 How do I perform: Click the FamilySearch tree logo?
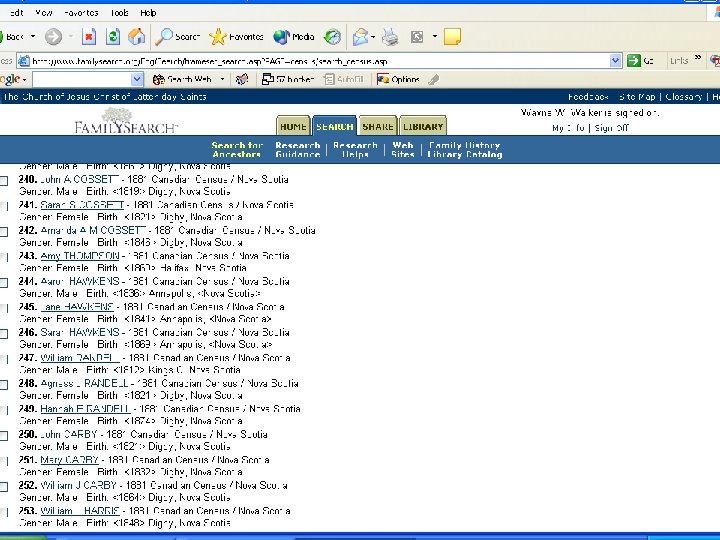click(x=125, y=120)
